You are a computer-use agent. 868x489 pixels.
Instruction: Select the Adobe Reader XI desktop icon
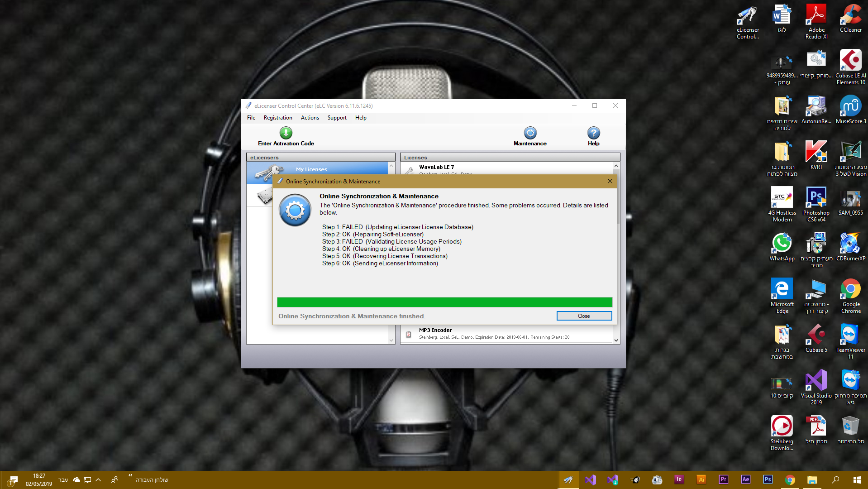tap(816, 23)
